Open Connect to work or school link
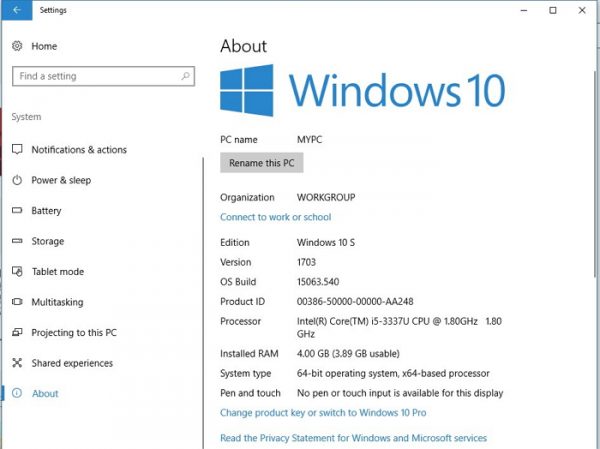Viewport: 600px width, 449px height. (276, 217)
